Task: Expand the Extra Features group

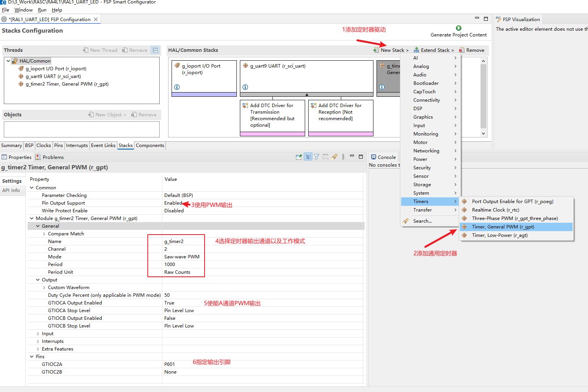Action: pos(38,349)
